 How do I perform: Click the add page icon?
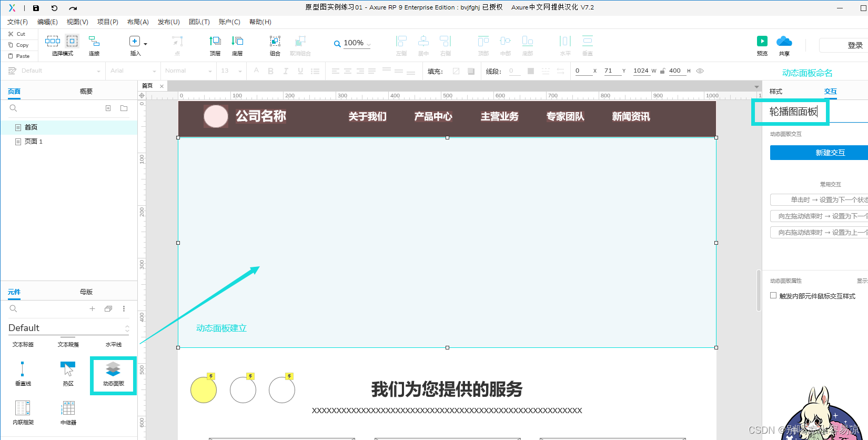click(x=108, y=108)
